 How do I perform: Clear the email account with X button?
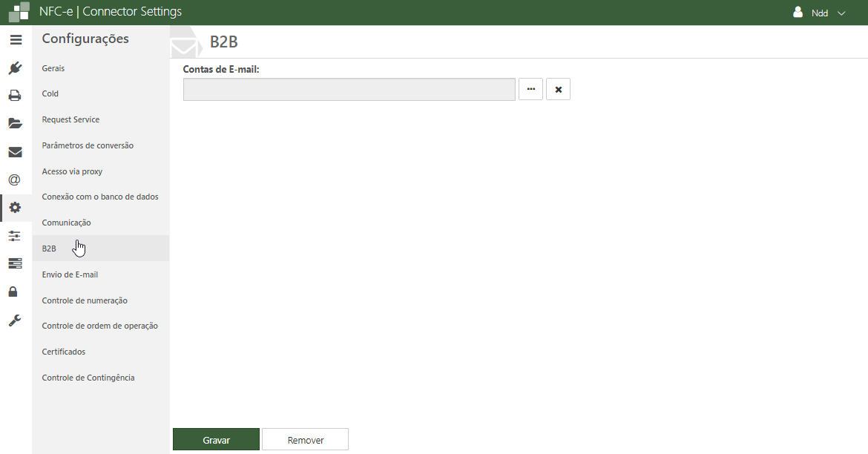(x=558, y=89)
